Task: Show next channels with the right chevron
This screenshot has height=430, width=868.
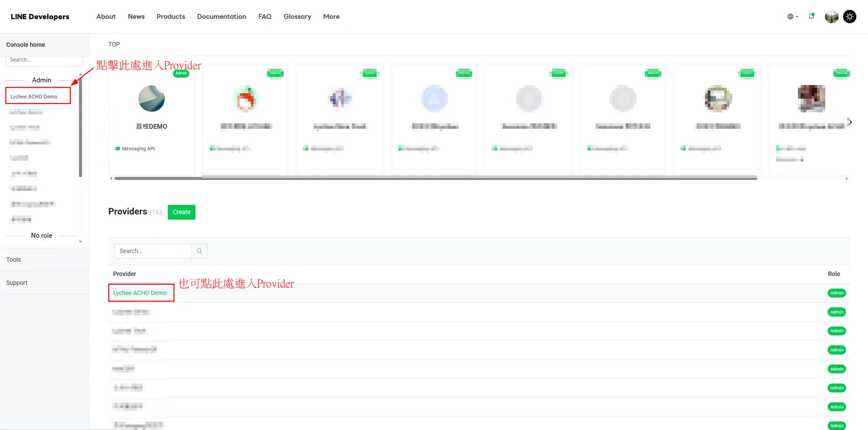Action: (850, 122)
